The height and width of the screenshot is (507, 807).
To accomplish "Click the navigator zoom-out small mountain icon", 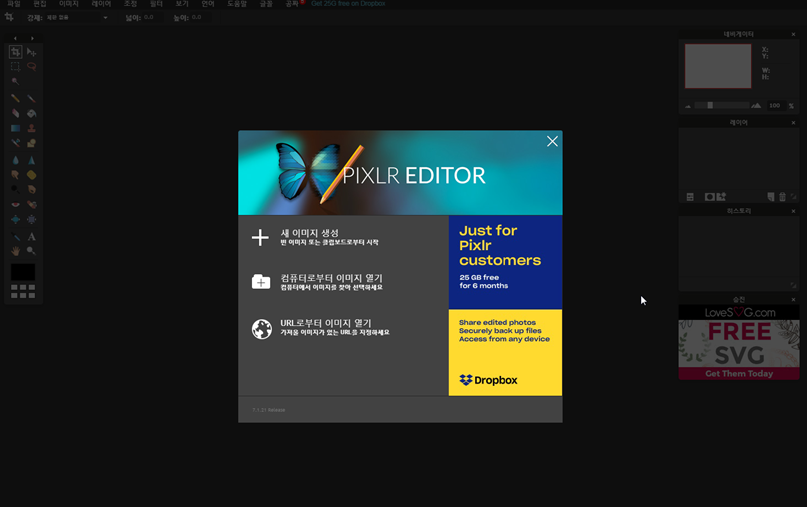I will 688,106.
